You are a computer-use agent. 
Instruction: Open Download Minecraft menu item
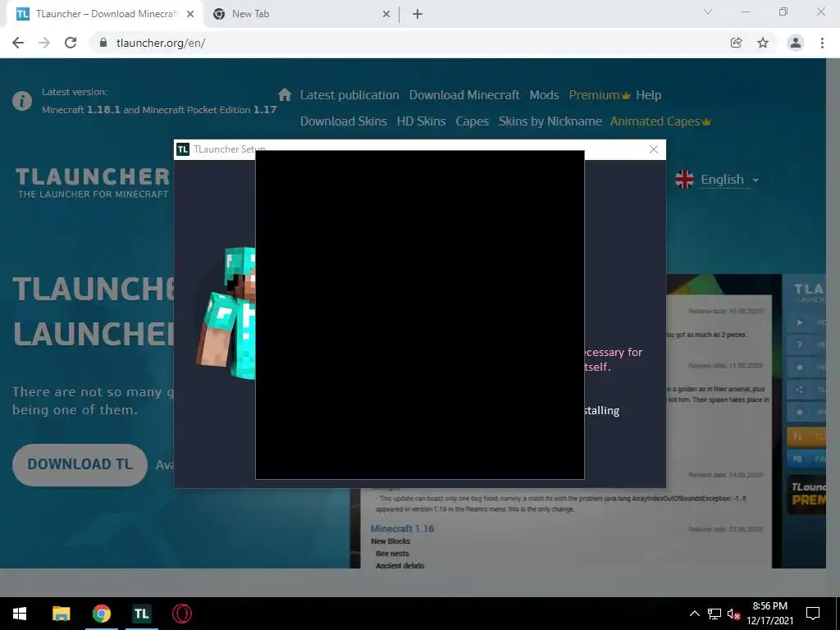(464, 95)
